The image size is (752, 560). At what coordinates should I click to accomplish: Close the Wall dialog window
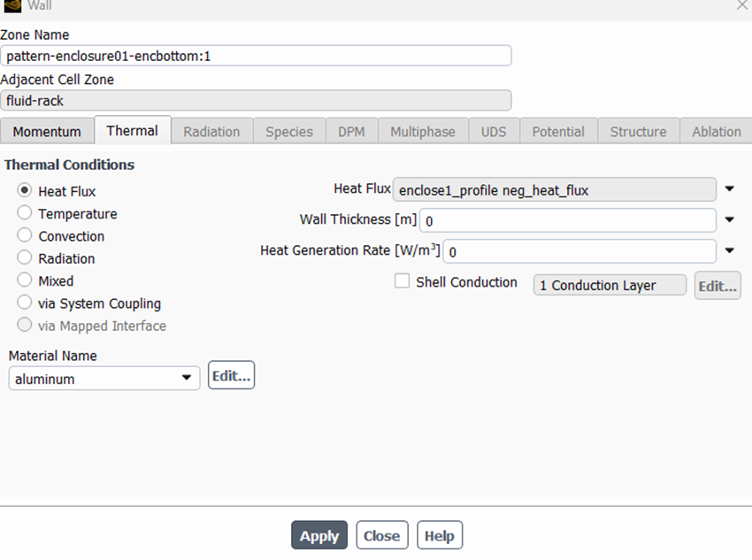(x=741, y=5)
